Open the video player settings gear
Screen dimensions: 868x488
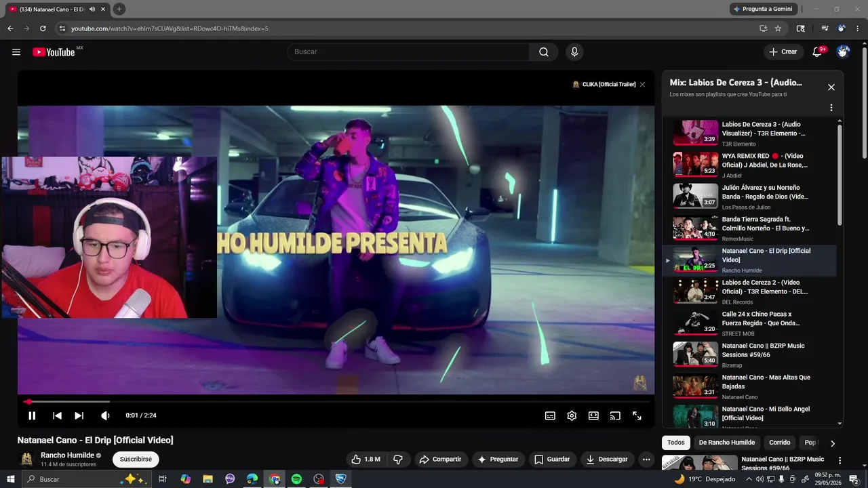572,415
